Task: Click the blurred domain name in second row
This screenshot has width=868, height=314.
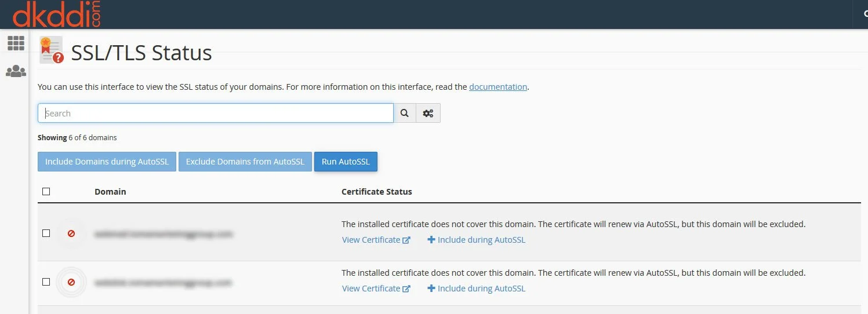Action: pos(164,283)
